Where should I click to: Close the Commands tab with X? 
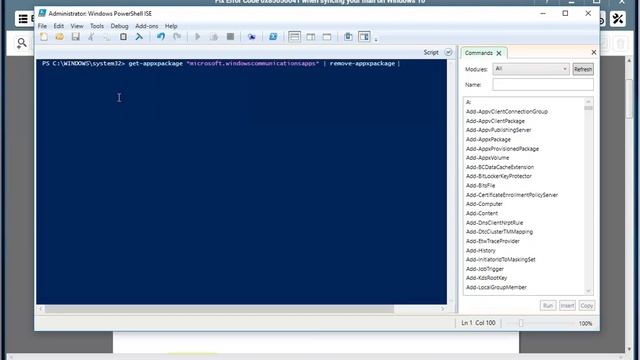(x=499, y=53)
